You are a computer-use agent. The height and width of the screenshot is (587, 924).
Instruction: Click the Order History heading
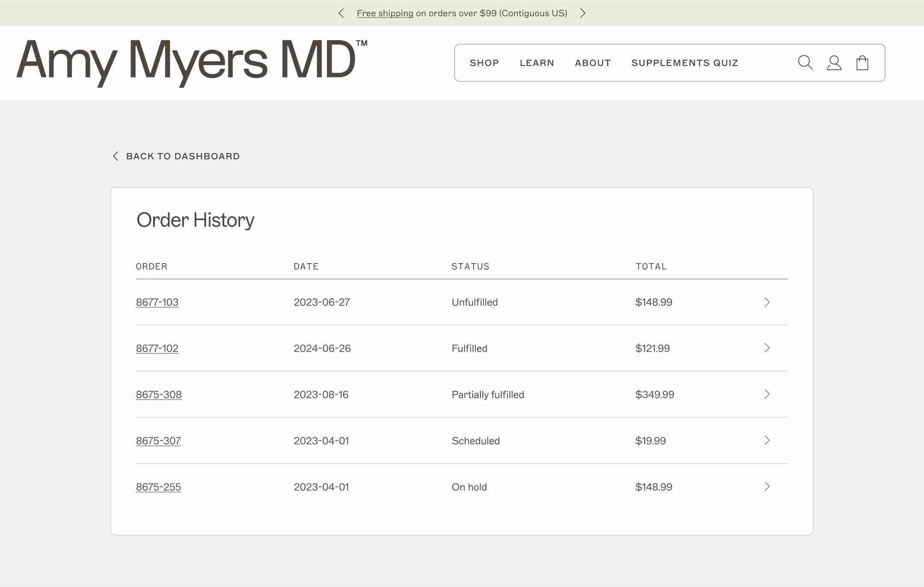195,221
